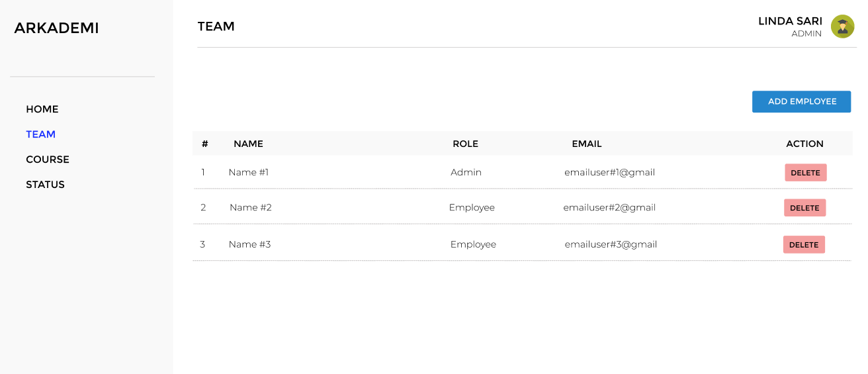Click the ARKADEMI logo text
The height and width of the screenshot is (374, 868).
(x=56, y=28)
